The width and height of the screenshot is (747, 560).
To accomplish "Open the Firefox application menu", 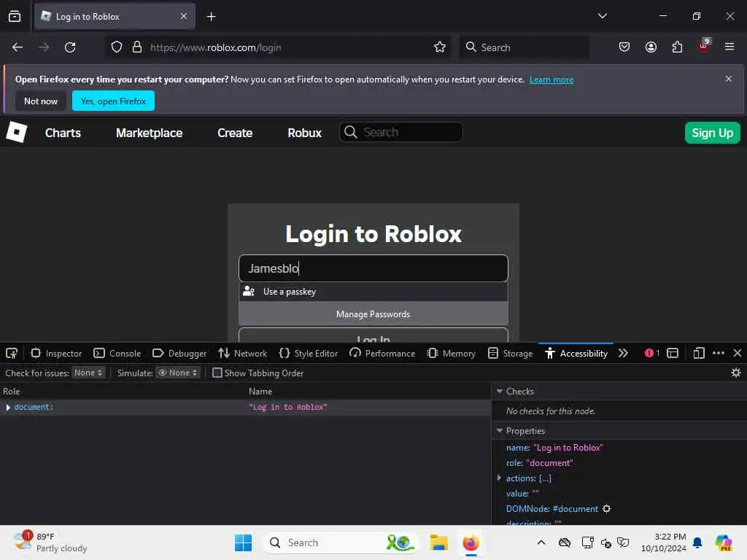I will pyautogui.click(x=729, y=47).
